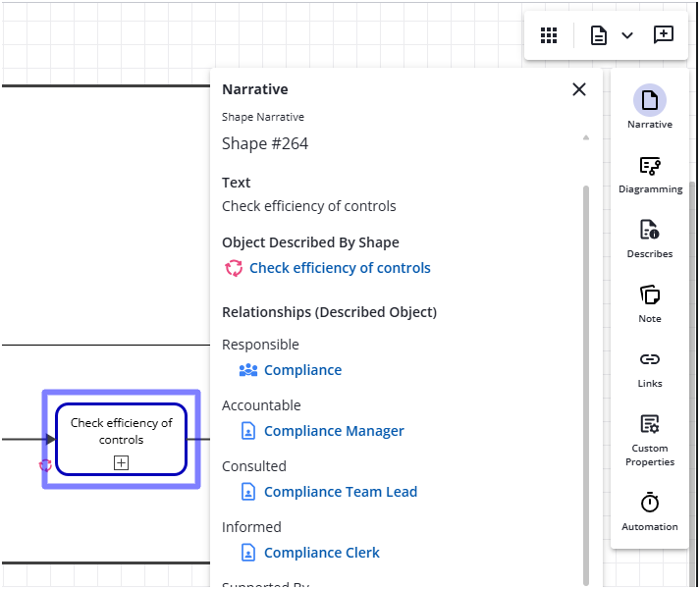Click the Compliance responsible link

[302, 370]
